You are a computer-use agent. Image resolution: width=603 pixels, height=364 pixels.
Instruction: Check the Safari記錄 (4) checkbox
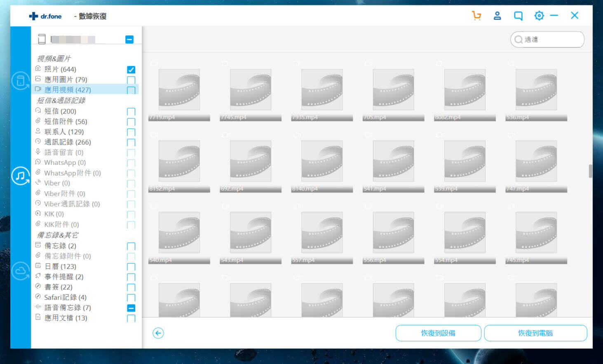click(131, 298)
